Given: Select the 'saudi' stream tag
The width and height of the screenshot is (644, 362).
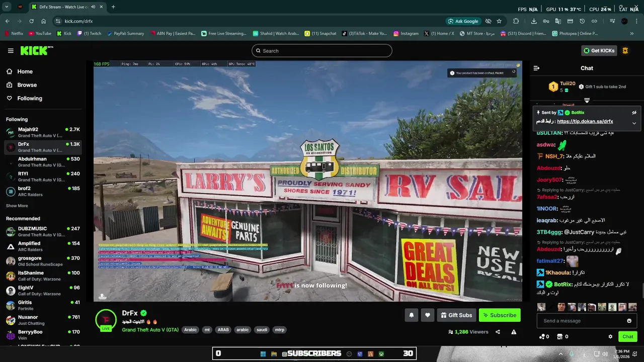Looking at the screenshot, I should (262, 330).
